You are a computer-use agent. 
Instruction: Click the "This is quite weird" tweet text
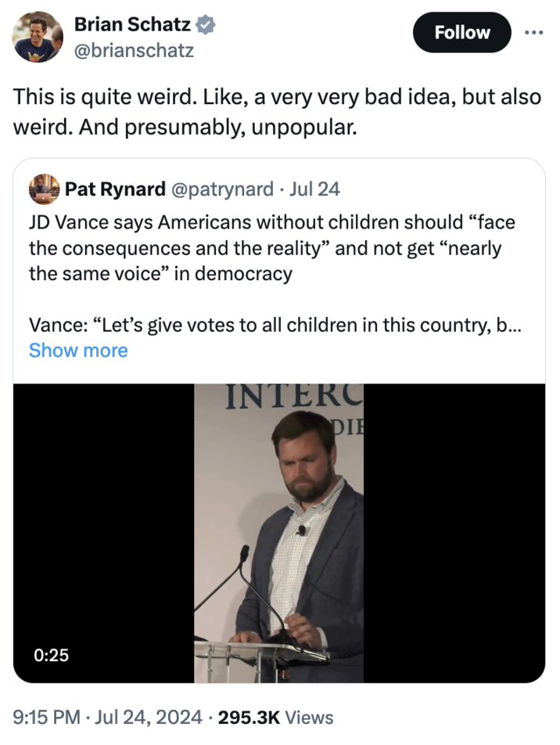click(276, 110)
